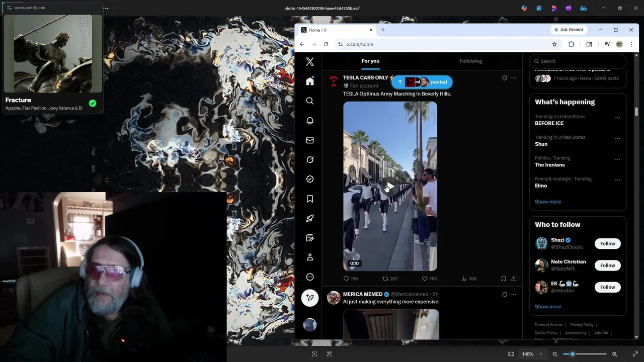Image resolution: width=644 pixels, height=362 pixels.
Task: Zoom out in the Photos viewer
Action: [x=555, y=354]
